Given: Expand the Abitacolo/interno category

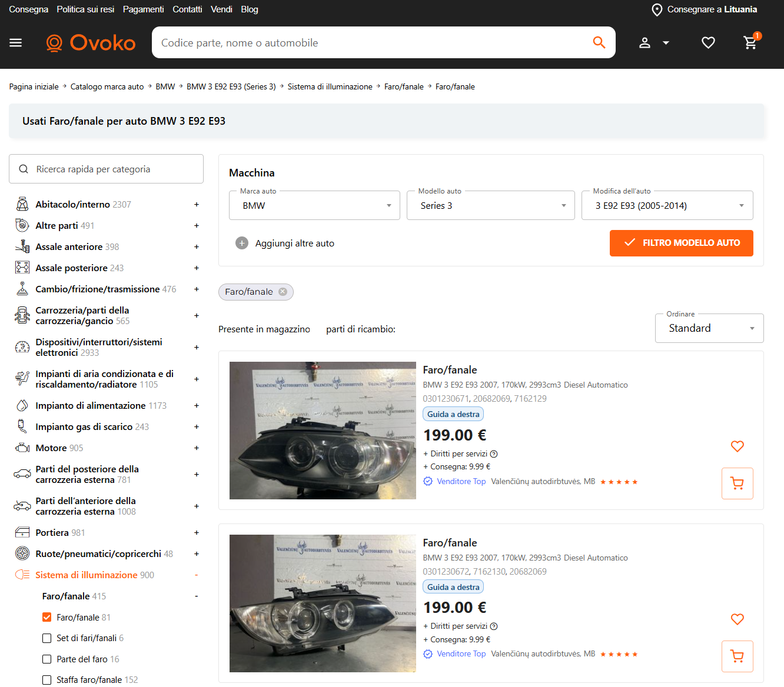Looking at the screenshot, I should point(197,205).
